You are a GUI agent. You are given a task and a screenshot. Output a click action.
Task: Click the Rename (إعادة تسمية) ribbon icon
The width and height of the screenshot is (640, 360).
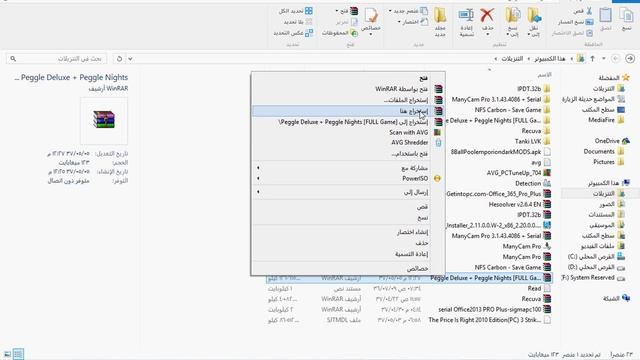466,22
